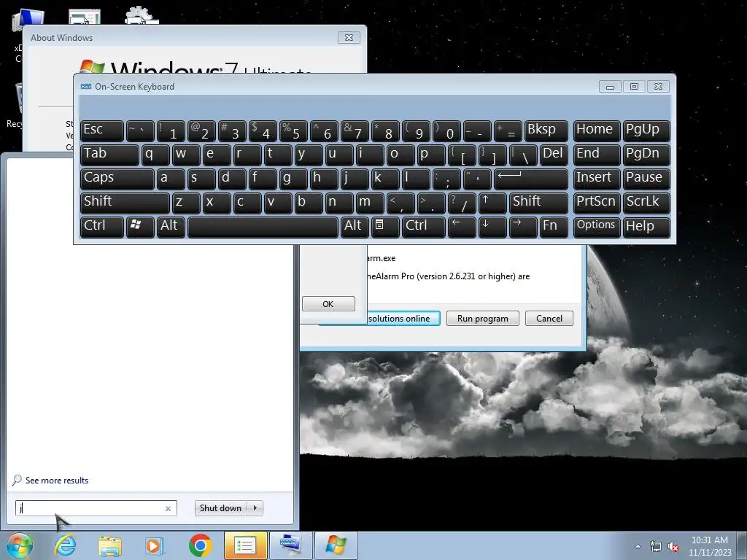This screenshot has height=560, width=747.
Task: Click the letter q key
Action: click(155, 155)
